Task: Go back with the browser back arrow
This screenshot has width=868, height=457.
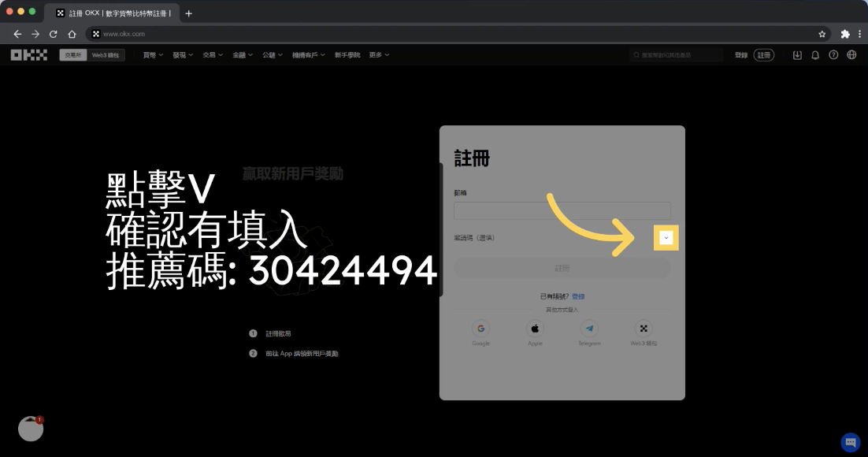Action: pos(17,34)
